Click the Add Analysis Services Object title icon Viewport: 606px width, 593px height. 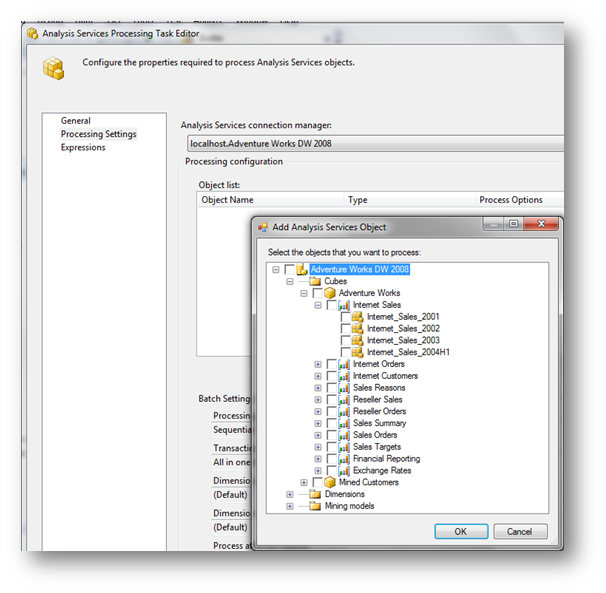263,227
